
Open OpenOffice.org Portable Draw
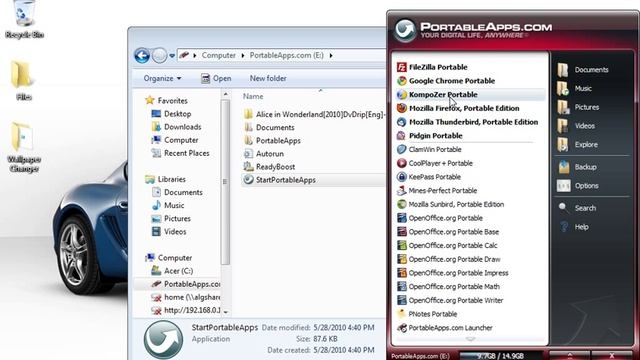(x=449, y=259)
